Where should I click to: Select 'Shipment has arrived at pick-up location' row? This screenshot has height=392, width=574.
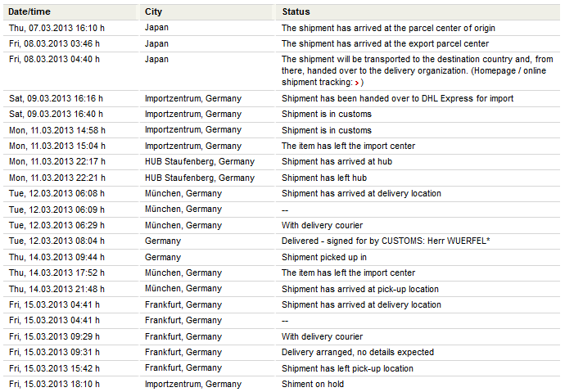coord(360,289)
